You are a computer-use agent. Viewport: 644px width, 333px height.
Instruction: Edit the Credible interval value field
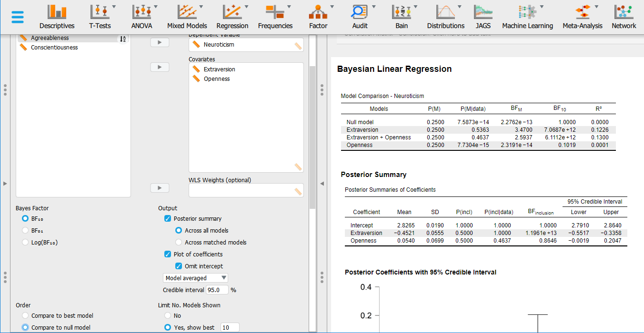pos(217,290)
